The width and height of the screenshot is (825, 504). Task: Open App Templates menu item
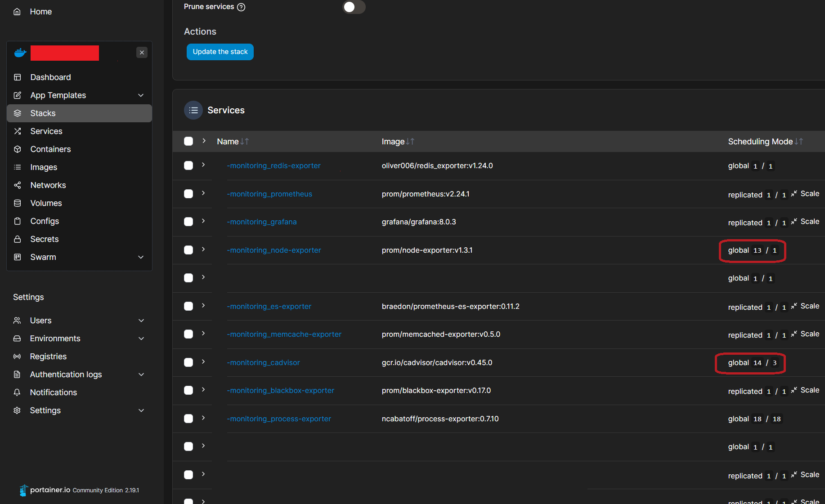[x=58, y=95]
